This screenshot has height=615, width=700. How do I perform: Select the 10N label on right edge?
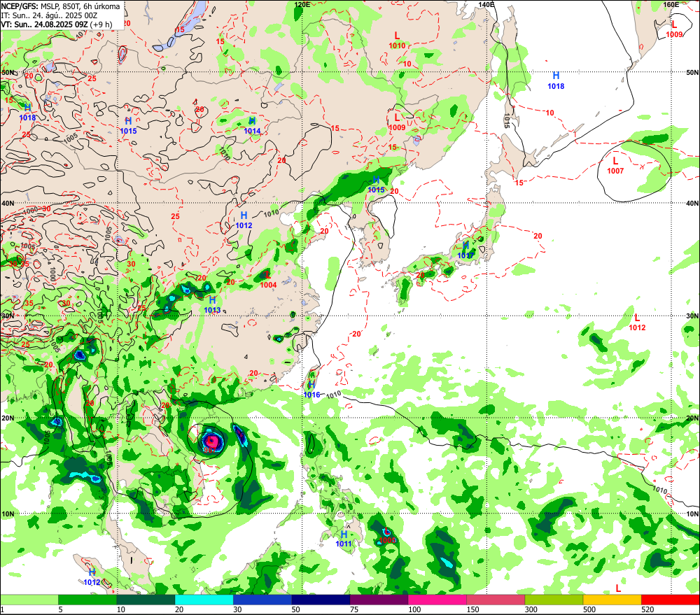(692, 514)
